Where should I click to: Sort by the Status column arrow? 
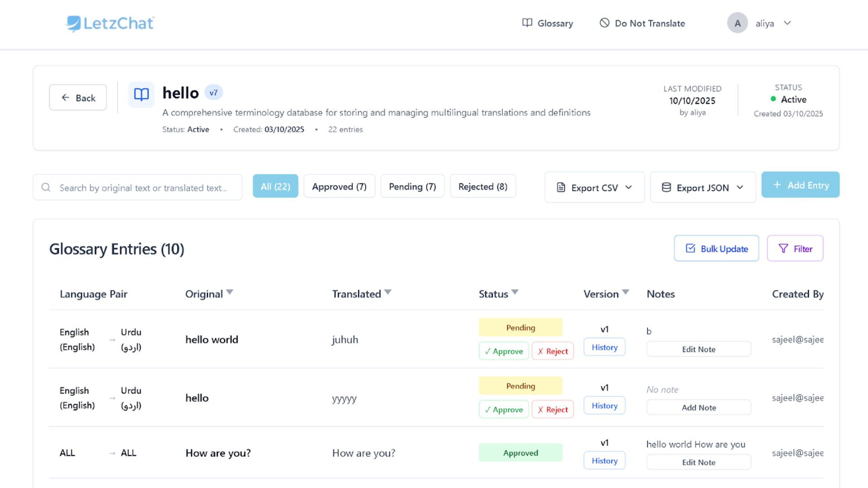coord(515,292)
